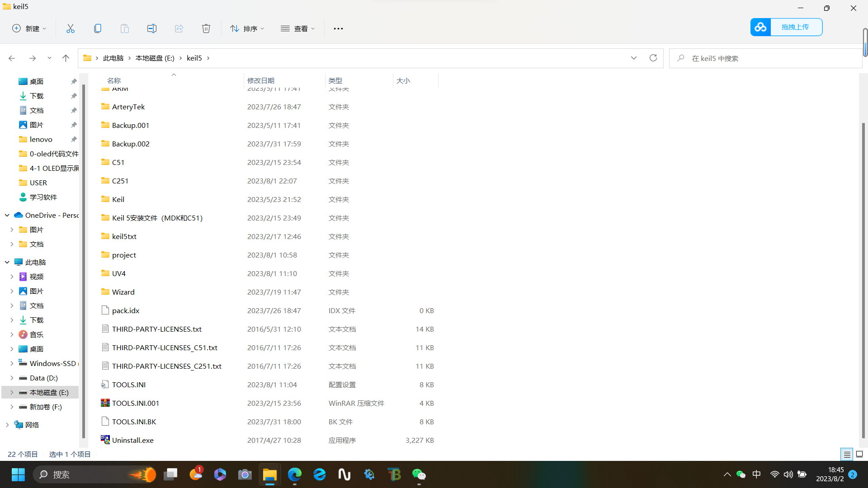Open WeChat from the taskbar

pyautogui.click(x=419, y=474)
